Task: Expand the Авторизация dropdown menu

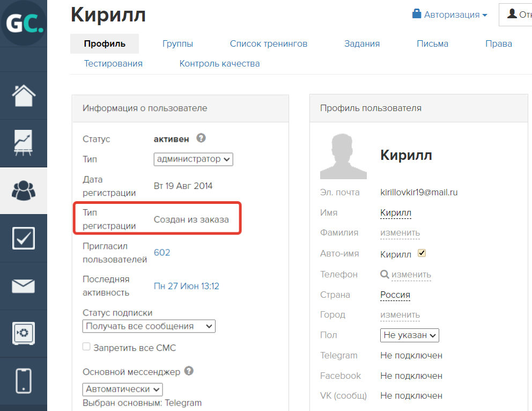Action: click(450, 14)
